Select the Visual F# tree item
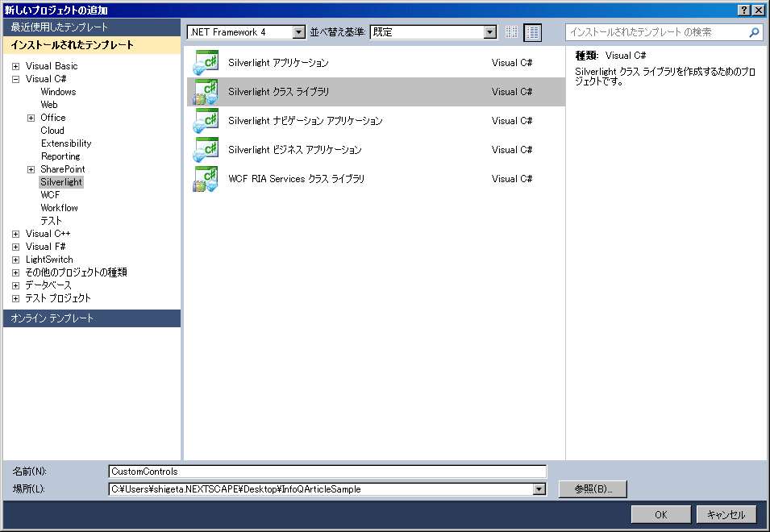Viewport: 770px width, 532px height. click(x=46, y=247)
